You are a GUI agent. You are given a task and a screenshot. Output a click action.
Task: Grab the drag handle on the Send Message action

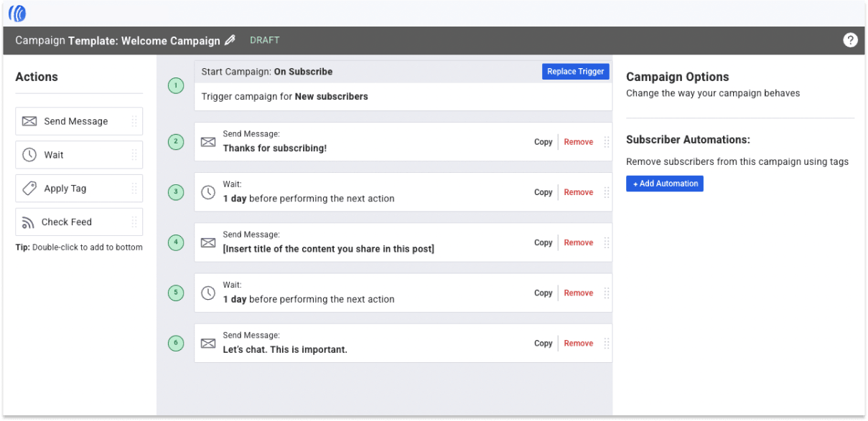tap(134, 120)
